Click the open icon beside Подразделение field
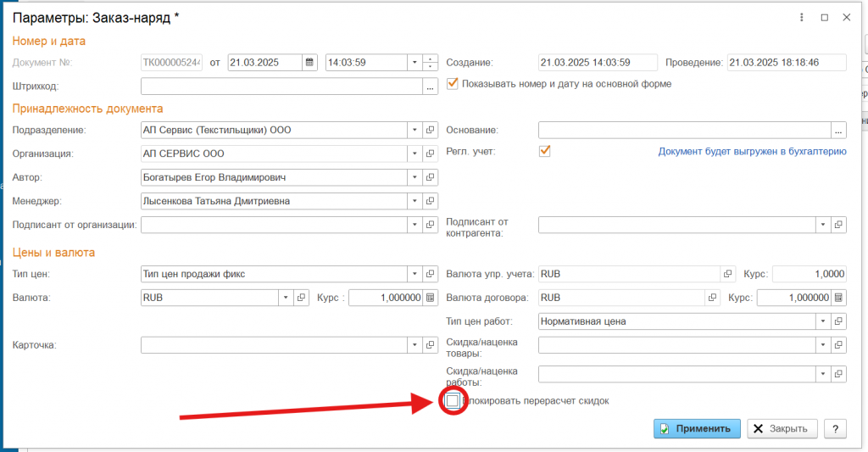This screenshot has height=452, width=868. coord(431,130)
